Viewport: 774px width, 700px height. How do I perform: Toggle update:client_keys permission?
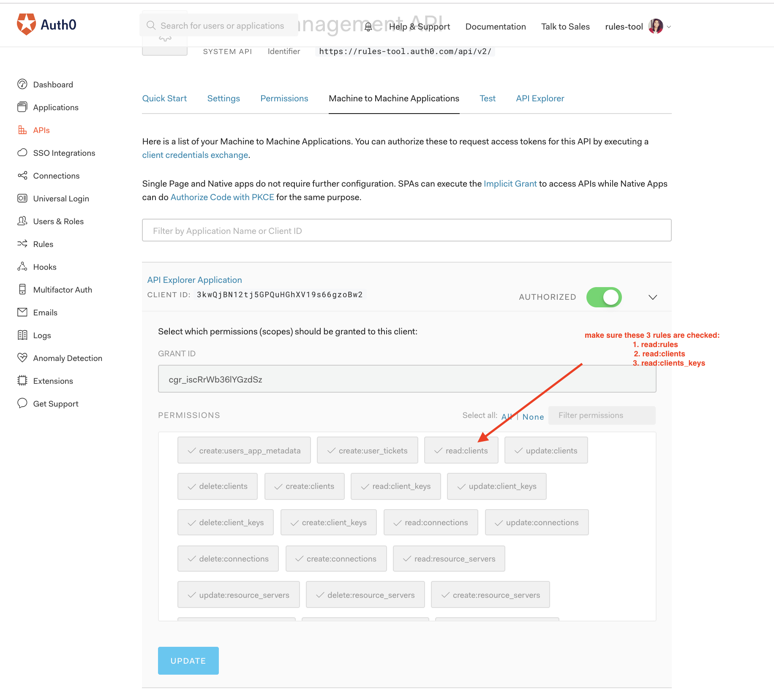(497, 486)
